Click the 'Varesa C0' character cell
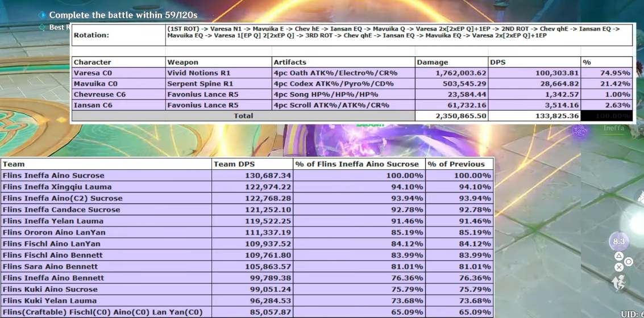 pos(119,73)
